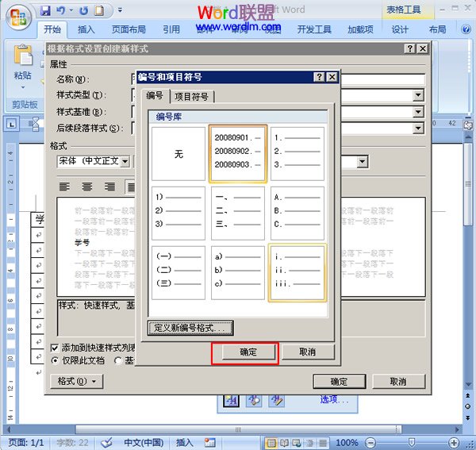
Task: Select the 无 numbering thumbnail
Action: (178, 154)
